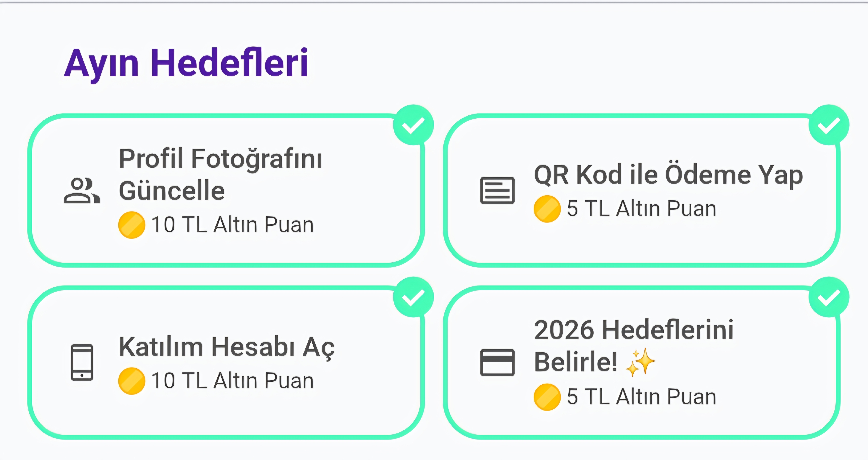868x460 pixels.
Task: Open the Profil Fotoğrafını Güncelle goal title
Action: (x=221, y=174)
